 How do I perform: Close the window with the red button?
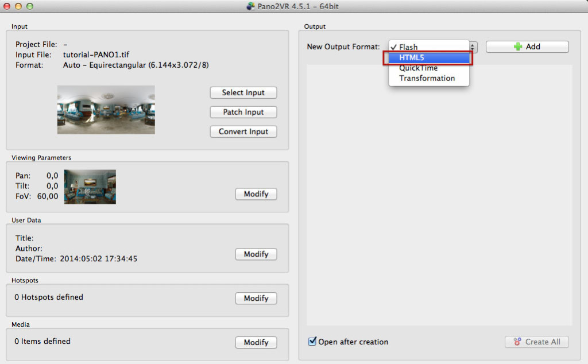(7, 6)
